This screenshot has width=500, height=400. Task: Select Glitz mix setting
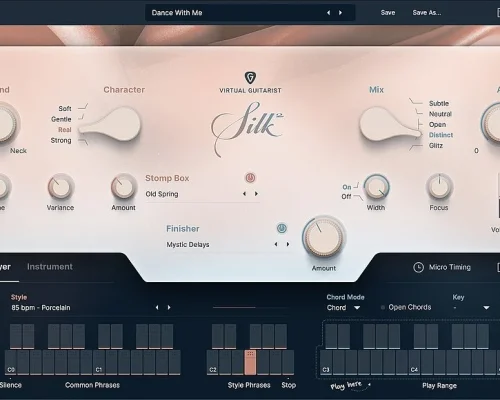tap(436, 146)
